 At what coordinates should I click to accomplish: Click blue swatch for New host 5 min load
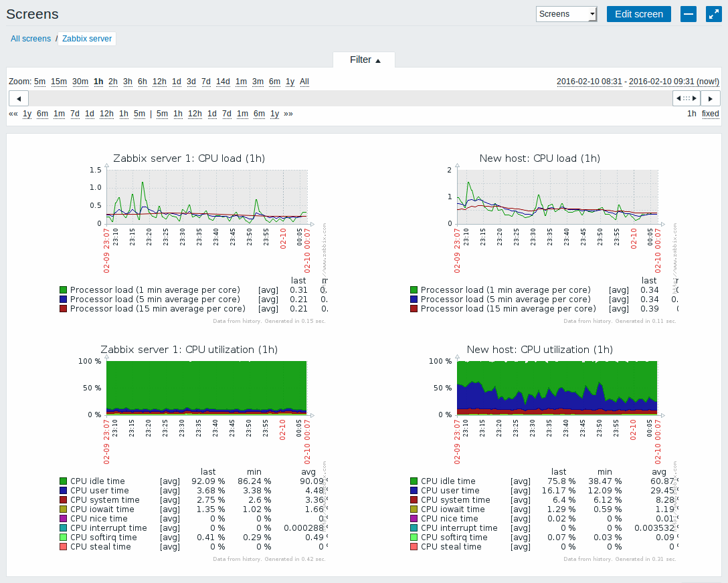(x=414, y=299)
